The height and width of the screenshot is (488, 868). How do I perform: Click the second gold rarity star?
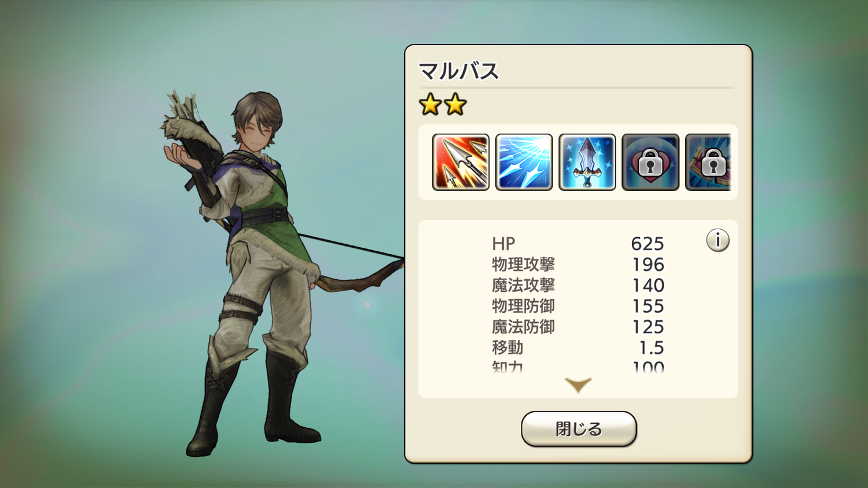click(x=455, y=105)
